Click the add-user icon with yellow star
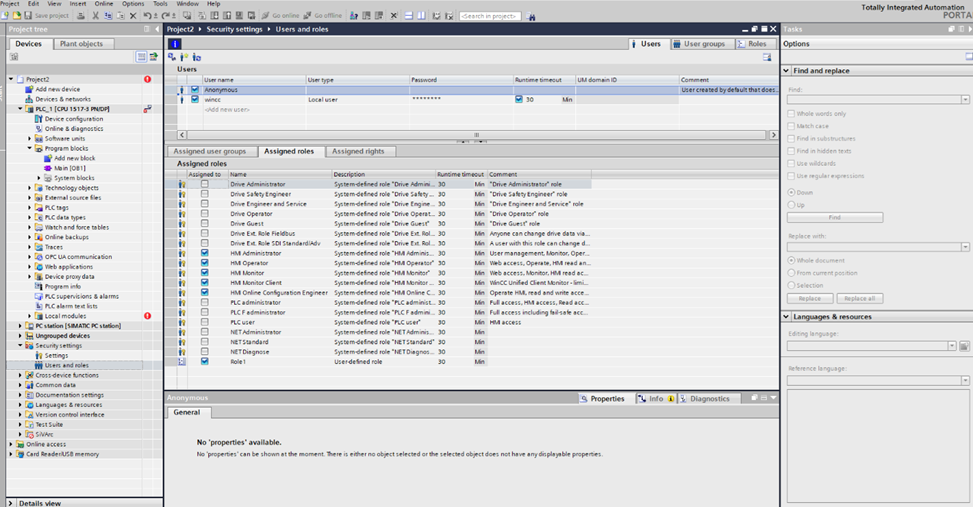 (x=184, y=57)
